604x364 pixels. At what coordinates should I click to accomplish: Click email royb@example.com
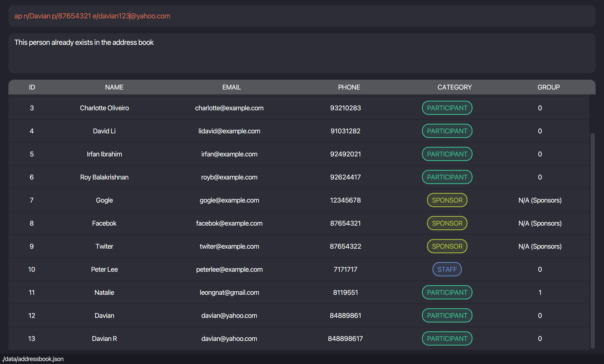tap(229, 177)
